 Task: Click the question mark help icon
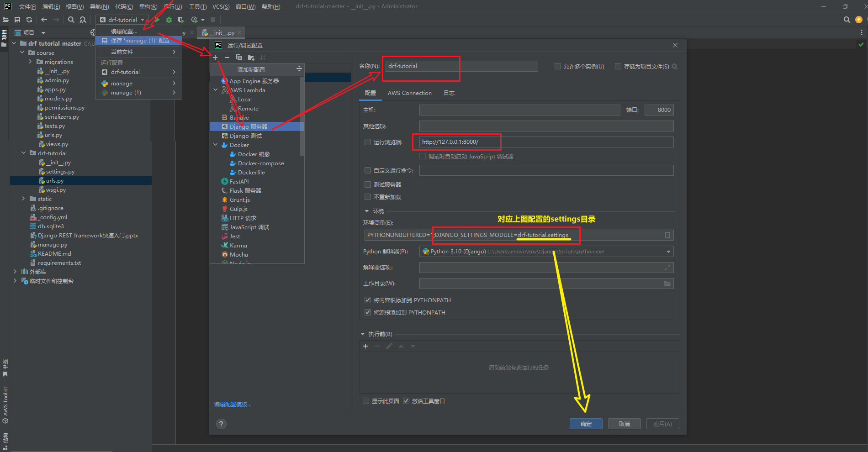[x=221, y=424]
